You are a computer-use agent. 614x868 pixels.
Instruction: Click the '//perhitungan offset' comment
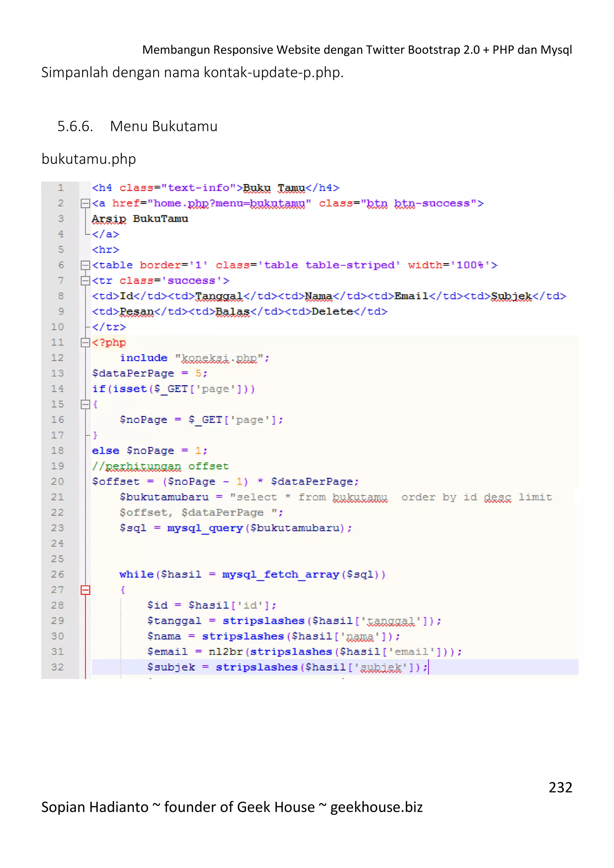(160, 466)
